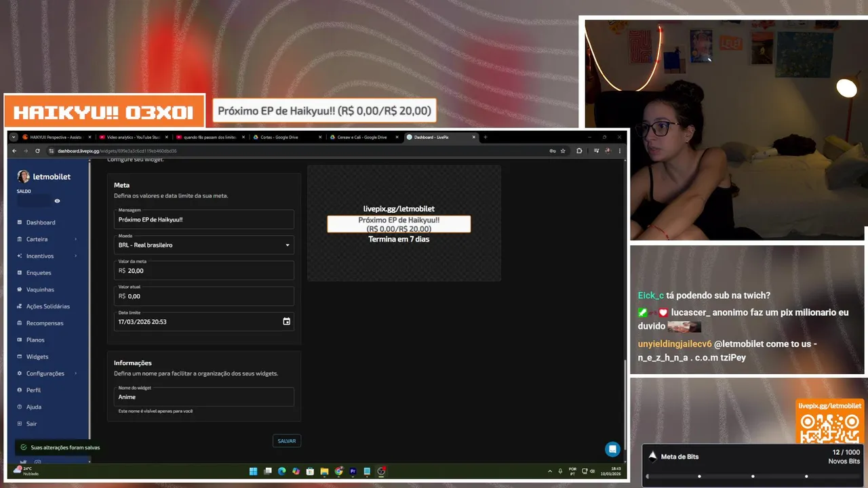Open Configurações in sidebar
Screen dimensions: 868x488
pyautogui.click(x=45, y=373)
